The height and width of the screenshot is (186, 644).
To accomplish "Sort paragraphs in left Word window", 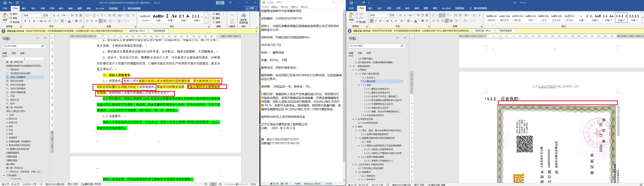I will click(128, 15).
